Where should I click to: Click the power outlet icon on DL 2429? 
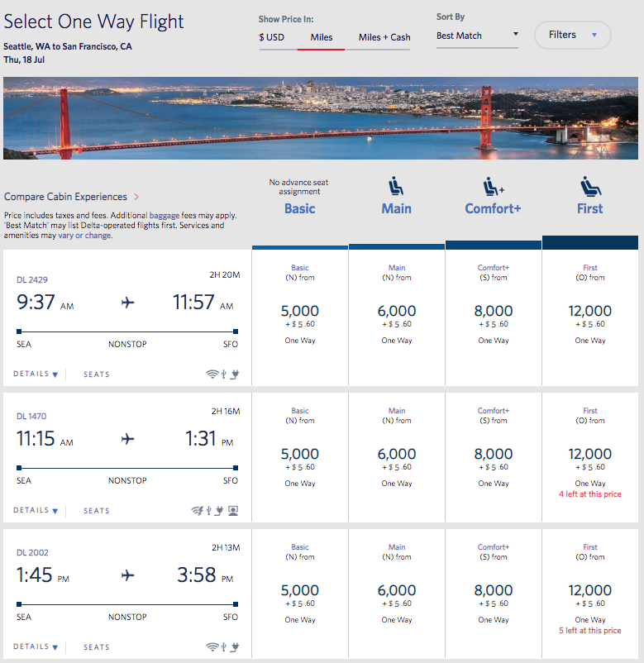pyautogui.click(x=236, y=374)
